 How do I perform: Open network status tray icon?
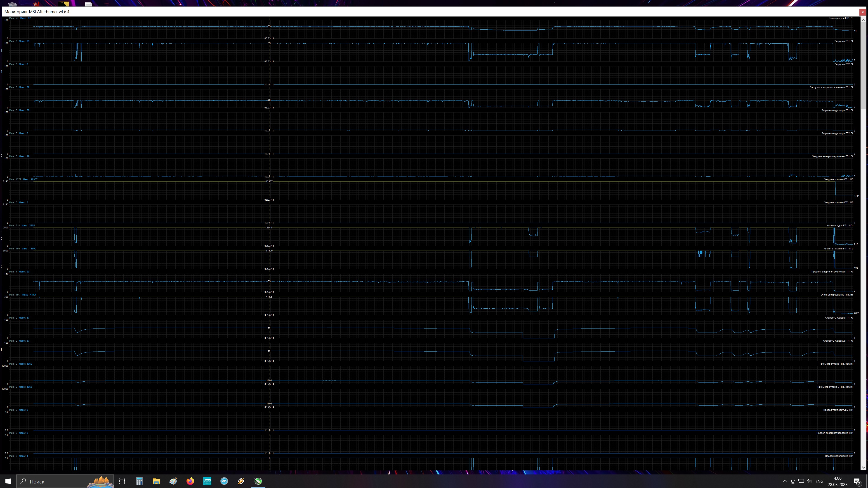point(801,481)
